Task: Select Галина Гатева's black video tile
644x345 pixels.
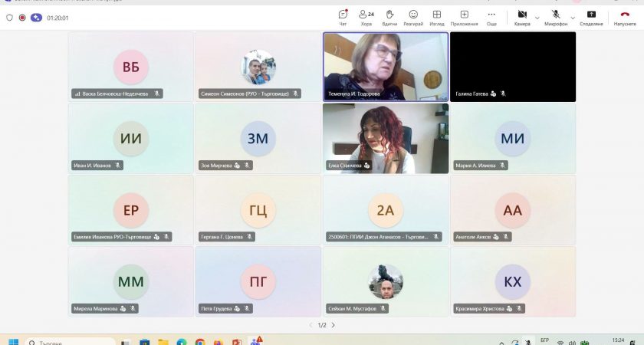Action: (513, 67)
